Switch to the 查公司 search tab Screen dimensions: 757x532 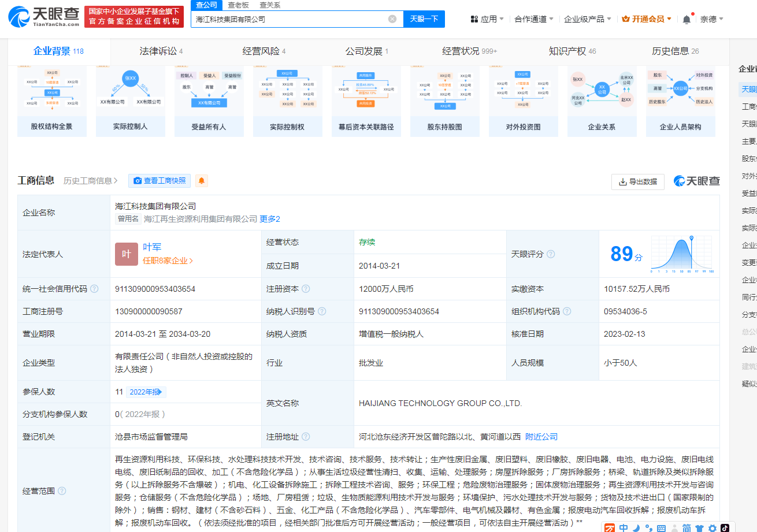pyautogui.click(x=206, y=5)
